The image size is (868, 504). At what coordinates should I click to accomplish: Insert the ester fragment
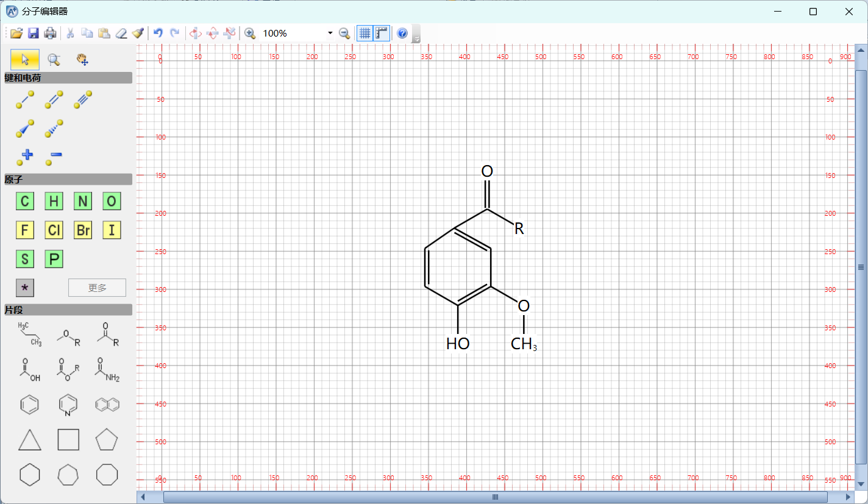click(68, 370)
